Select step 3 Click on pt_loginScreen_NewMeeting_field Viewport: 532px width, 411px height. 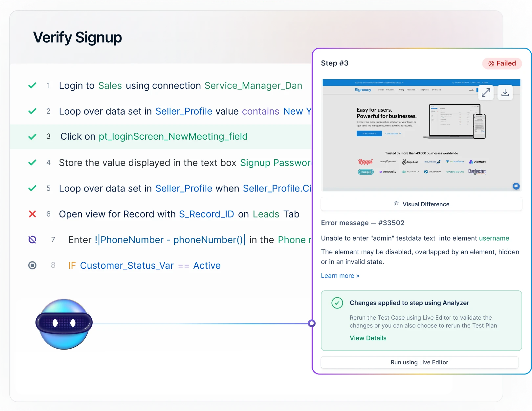tap(154, 137)
